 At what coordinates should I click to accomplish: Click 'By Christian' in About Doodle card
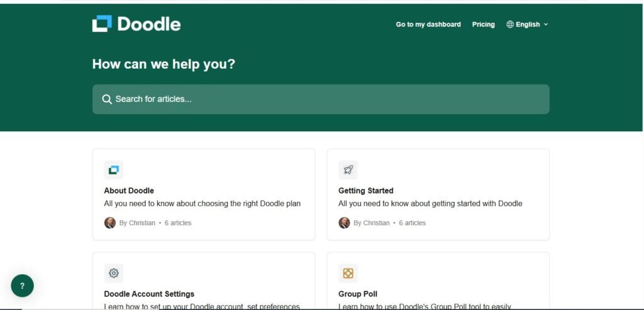pyautogui.click(x=137, y=223)
